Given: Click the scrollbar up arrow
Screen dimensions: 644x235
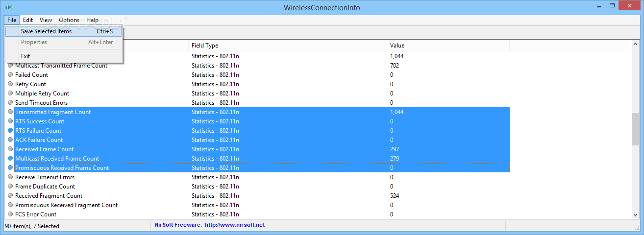Looking at the screenshot, I should 636,44.
